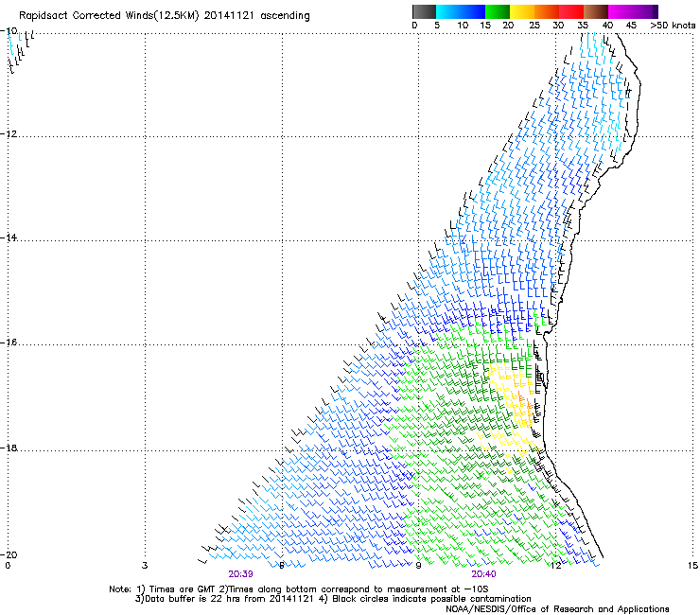Click the purple time label '20:40'
The image size is (700, 615).
pos(483,574)
